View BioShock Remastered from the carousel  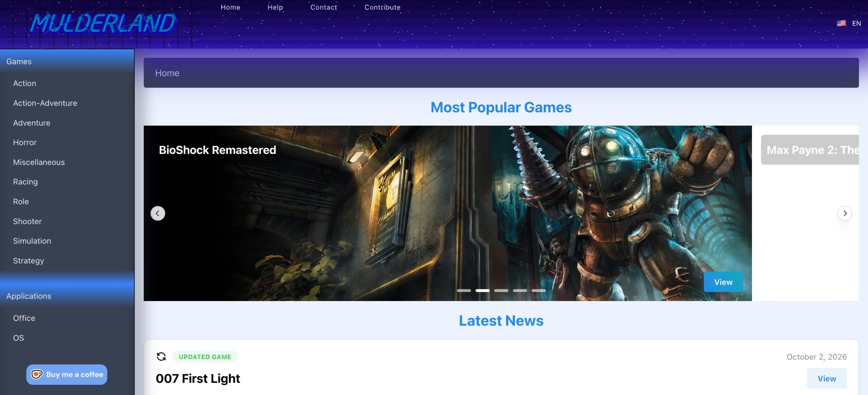(723, 282)
